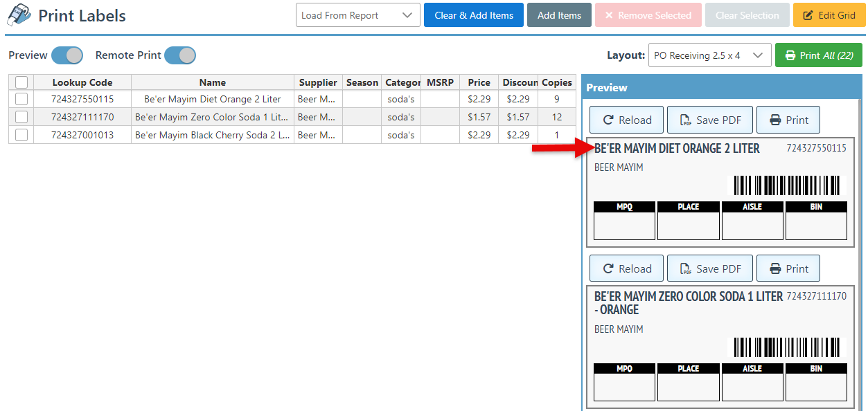Click the Print Labels printer icon

[18, 15]
